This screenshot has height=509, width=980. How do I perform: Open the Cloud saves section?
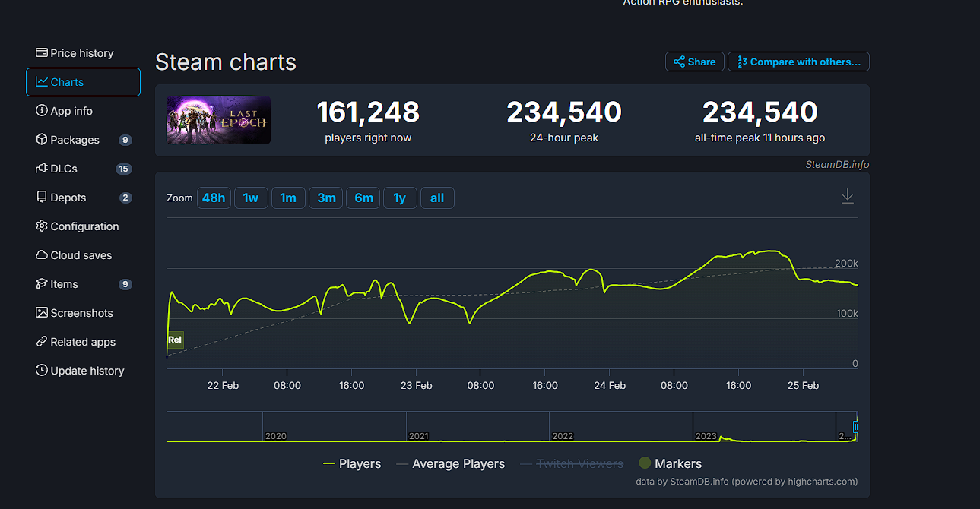pyautogui.click(x=81, y=254)
